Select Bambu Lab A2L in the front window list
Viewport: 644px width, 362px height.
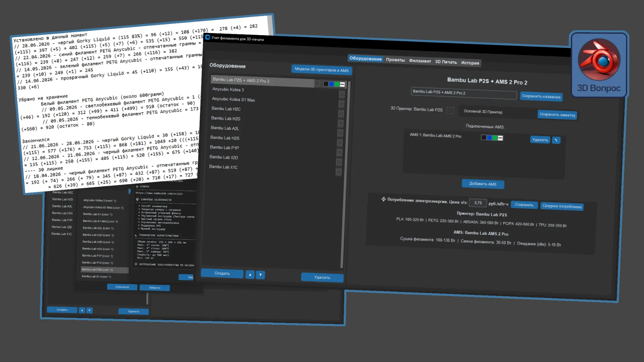(x=225, y=128)
